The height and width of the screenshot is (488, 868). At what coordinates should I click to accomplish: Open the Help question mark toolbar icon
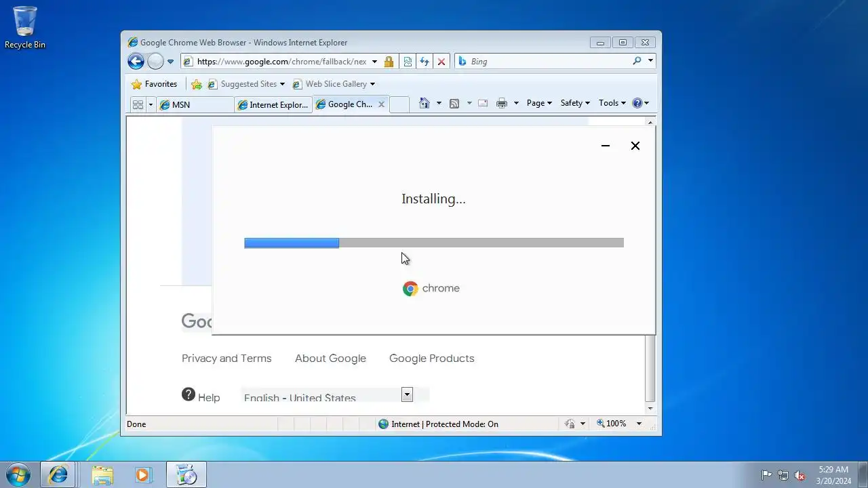tap(637, 103)
